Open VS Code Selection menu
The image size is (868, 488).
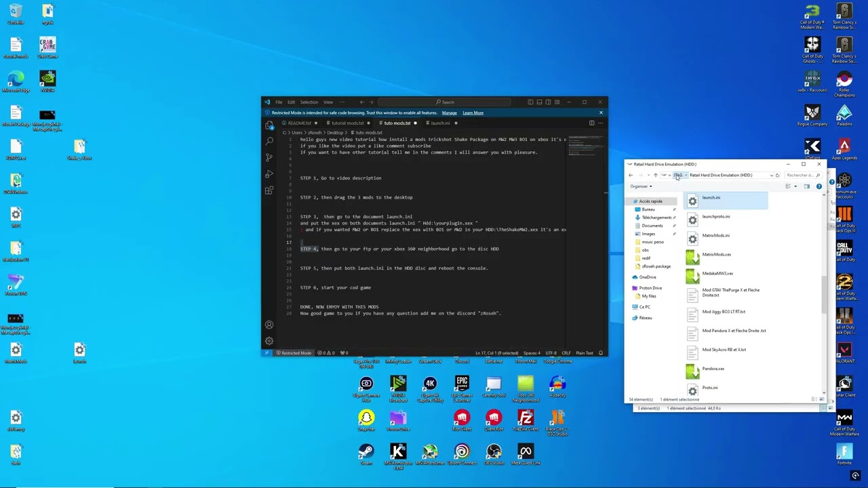pos(309,102)
